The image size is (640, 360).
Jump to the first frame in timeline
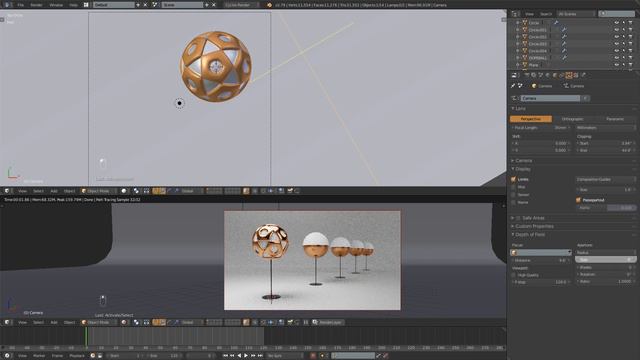point(225,356)
